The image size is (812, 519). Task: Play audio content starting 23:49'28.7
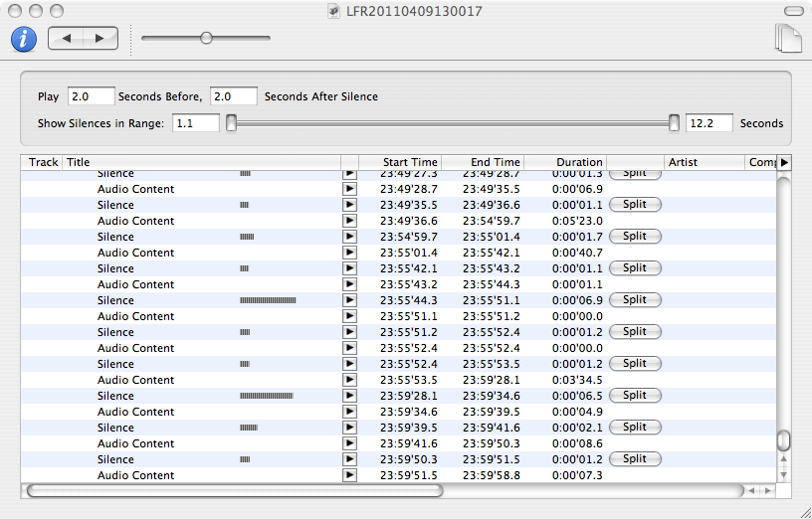349,189
